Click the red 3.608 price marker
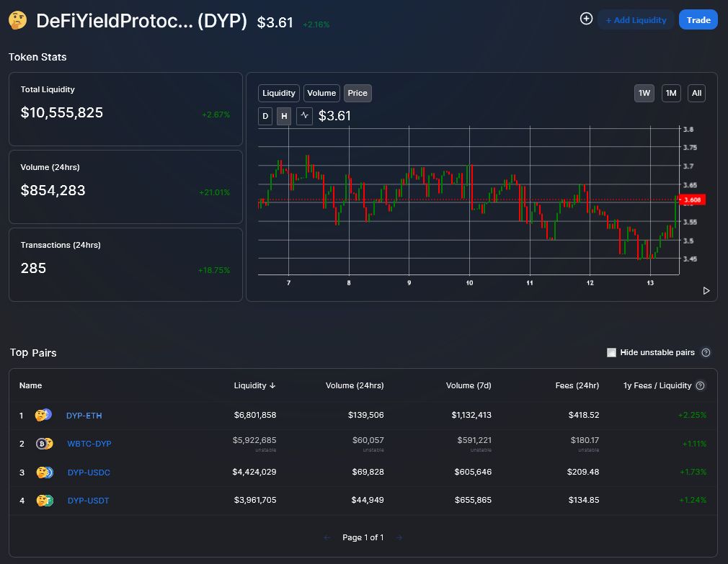Image resolution: width=728 pixels, height=564 pixels. (x=693, y=200)
